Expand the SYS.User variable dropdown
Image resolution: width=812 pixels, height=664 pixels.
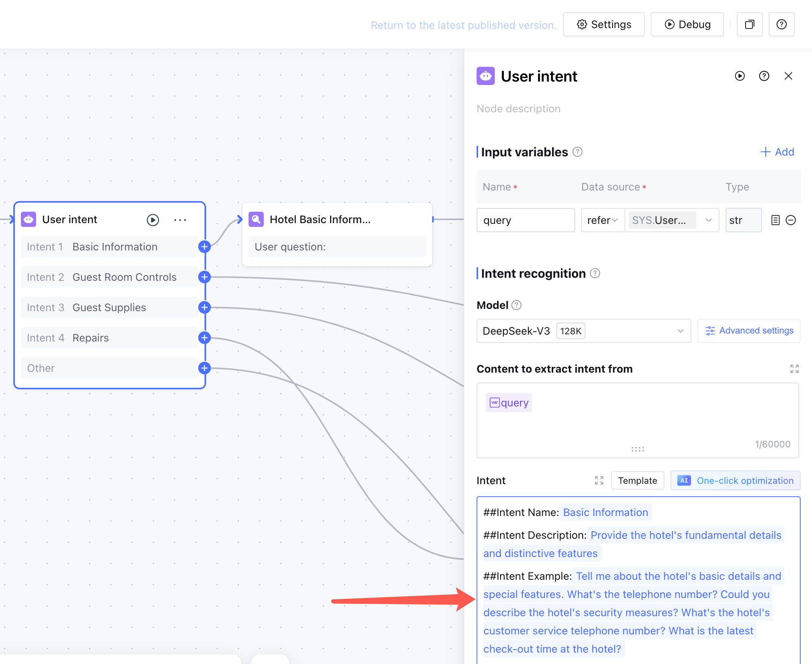(708, 220)
